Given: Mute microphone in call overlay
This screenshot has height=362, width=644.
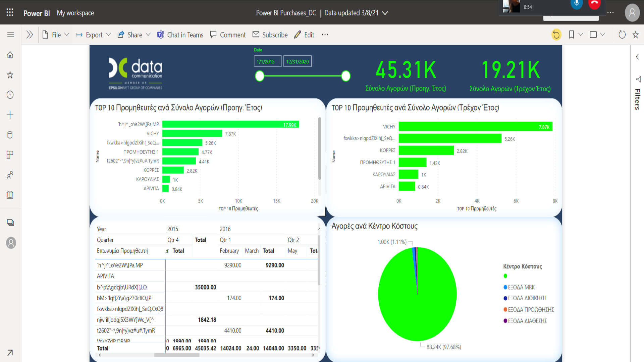Looking at the screenshot, I should pyautogui.click(x=577, y=4).
